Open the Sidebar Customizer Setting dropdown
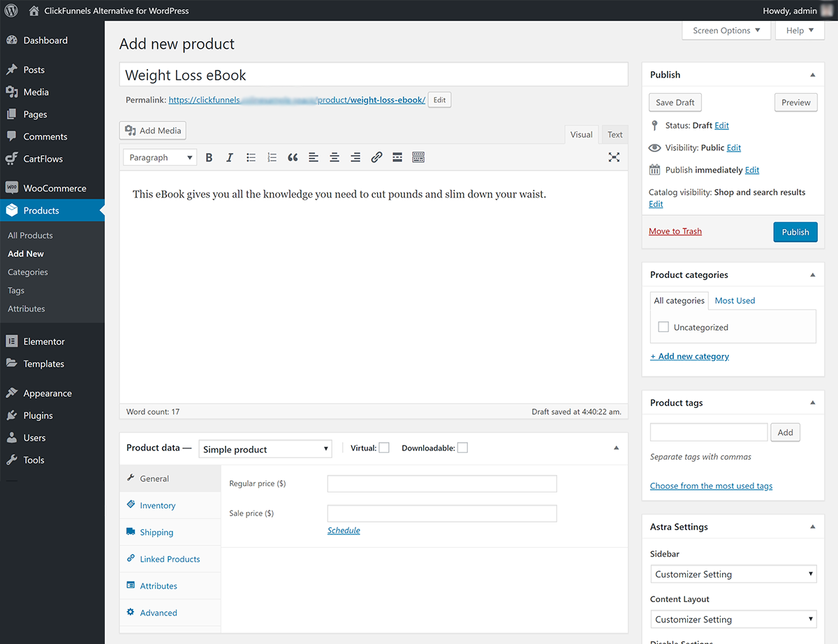The height and width of the screenshot is (644, 838). pyautogui.click(x=733, y=574)
